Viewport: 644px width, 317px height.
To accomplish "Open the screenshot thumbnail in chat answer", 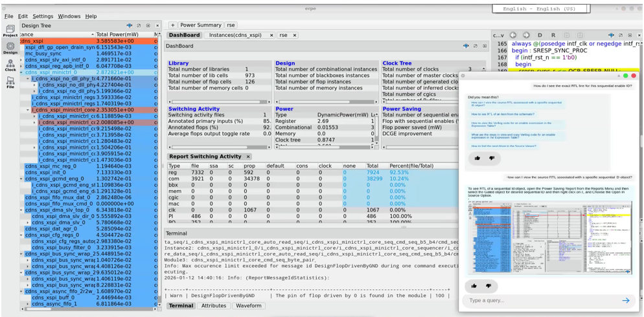I will point(549,237).
